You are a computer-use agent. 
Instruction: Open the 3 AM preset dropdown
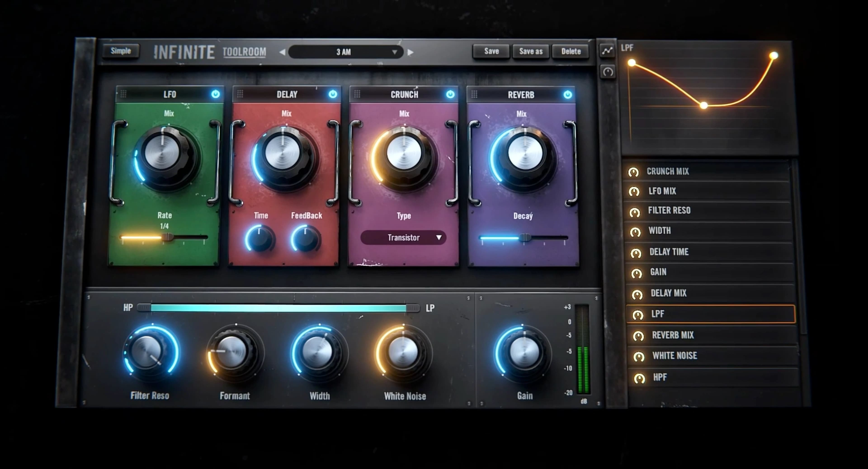pyautogui.click(x=346, y=52)
